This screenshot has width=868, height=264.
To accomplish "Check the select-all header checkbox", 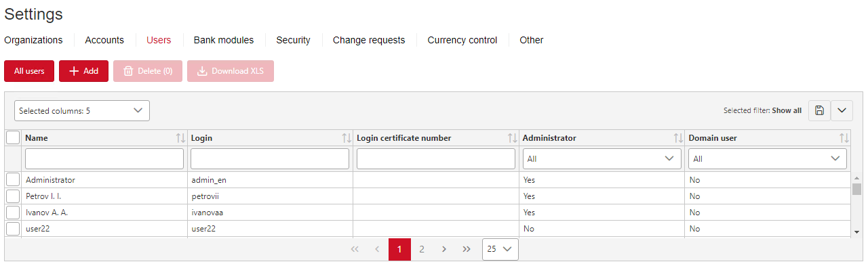I will click(x=13, y=137).
